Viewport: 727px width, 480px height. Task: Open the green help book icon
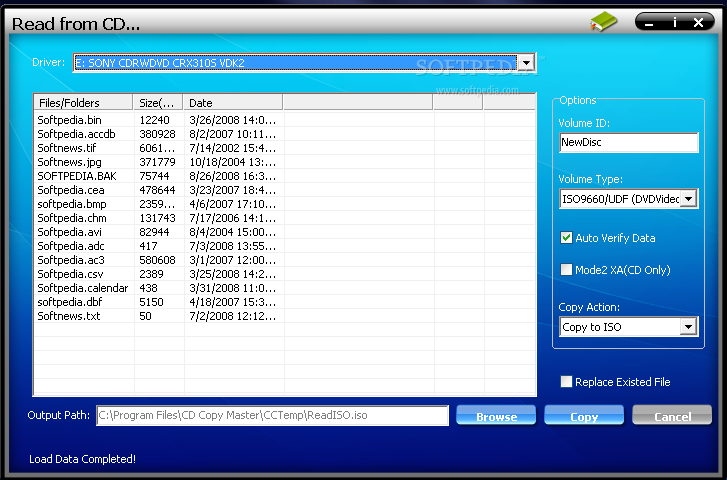(x=604, y=22)
